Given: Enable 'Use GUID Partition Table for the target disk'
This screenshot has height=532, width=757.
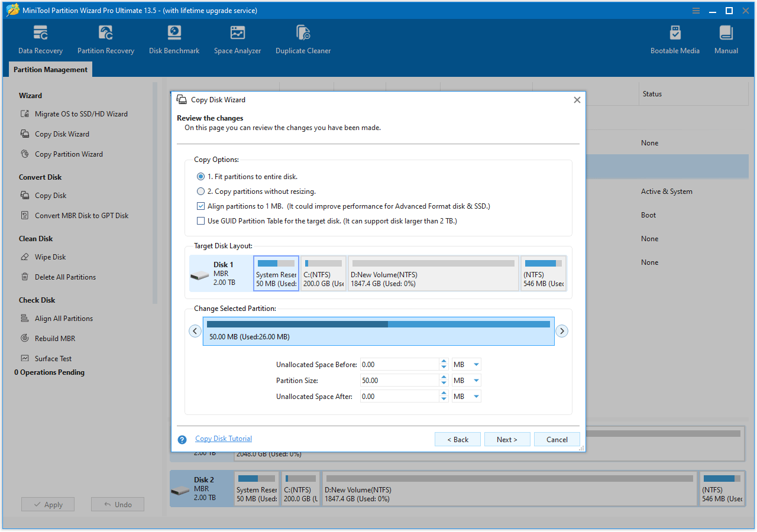Looking at the screenshot, I should tap(200, 220).
